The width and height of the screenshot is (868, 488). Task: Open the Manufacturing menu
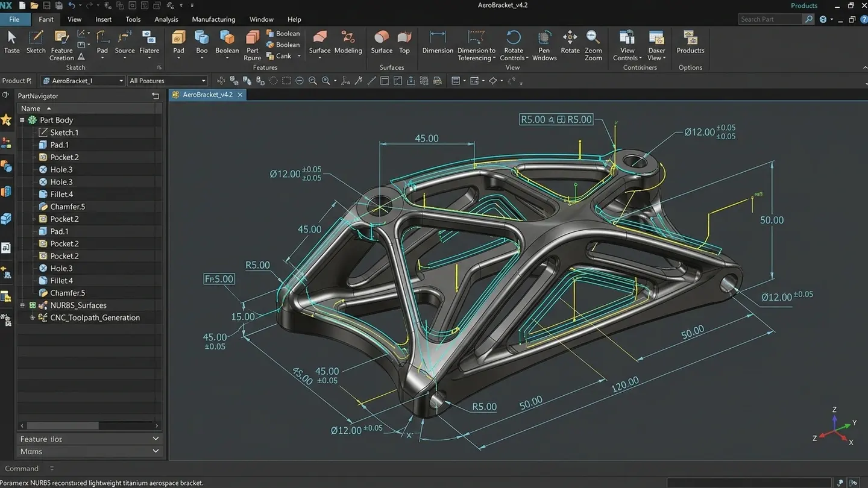pos(213,19)
